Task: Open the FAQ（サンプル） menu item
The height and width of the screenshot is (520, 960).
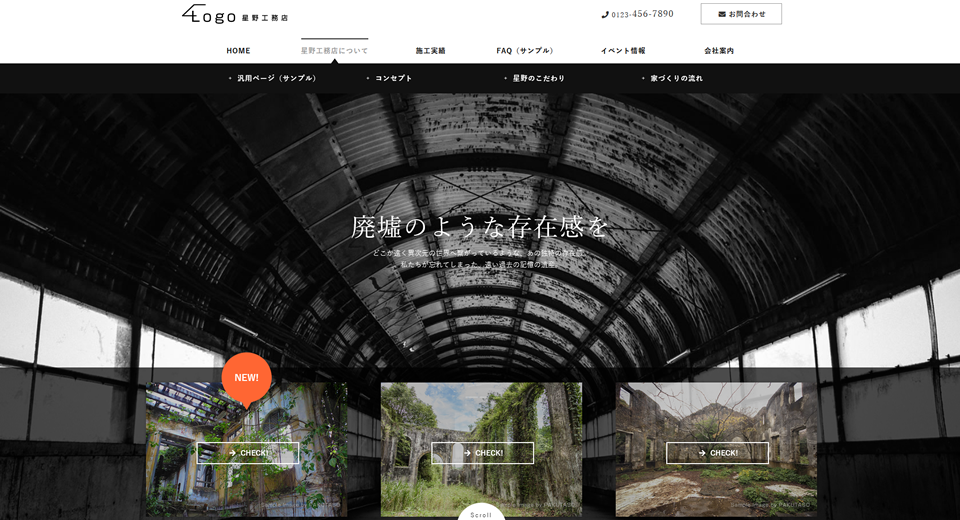Action: (x=525, y=51)
